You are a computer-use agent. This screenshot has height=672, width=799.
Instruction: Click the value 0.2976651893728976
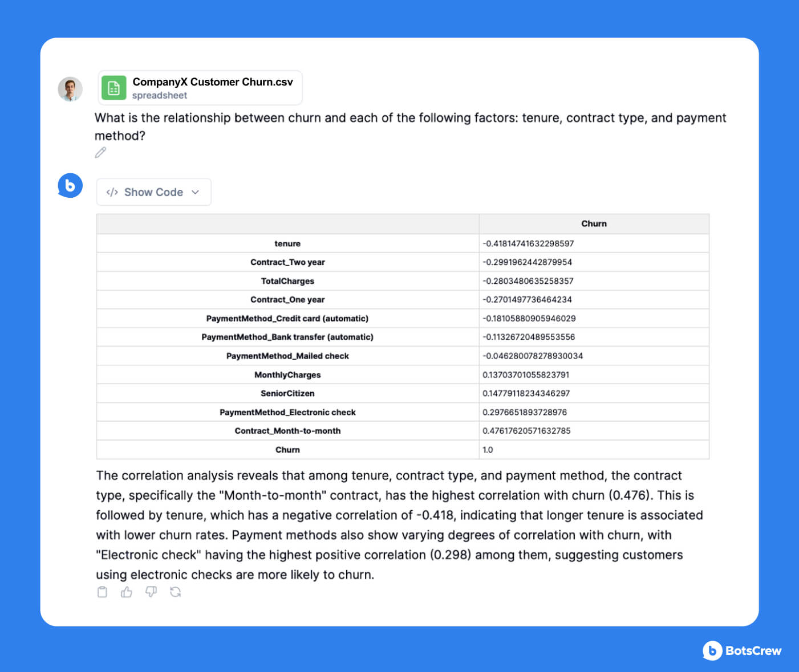tap(525, 412)
